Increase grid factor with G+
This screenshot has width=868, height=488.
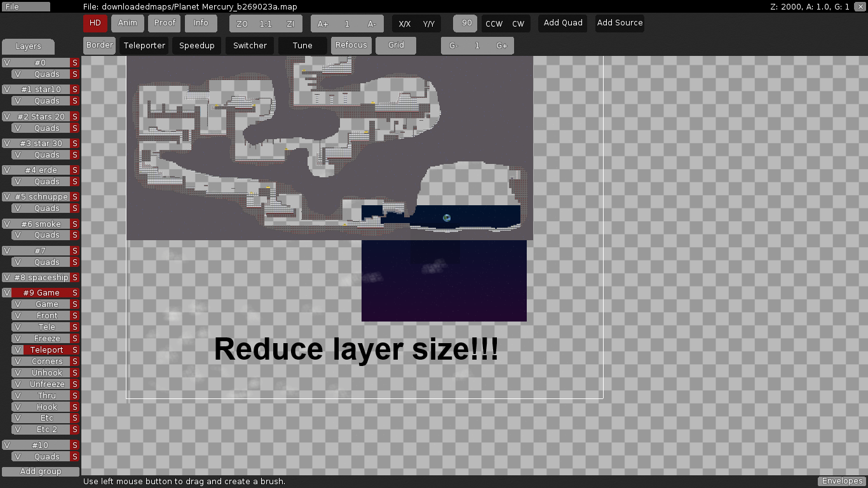(x=502, y=46)
